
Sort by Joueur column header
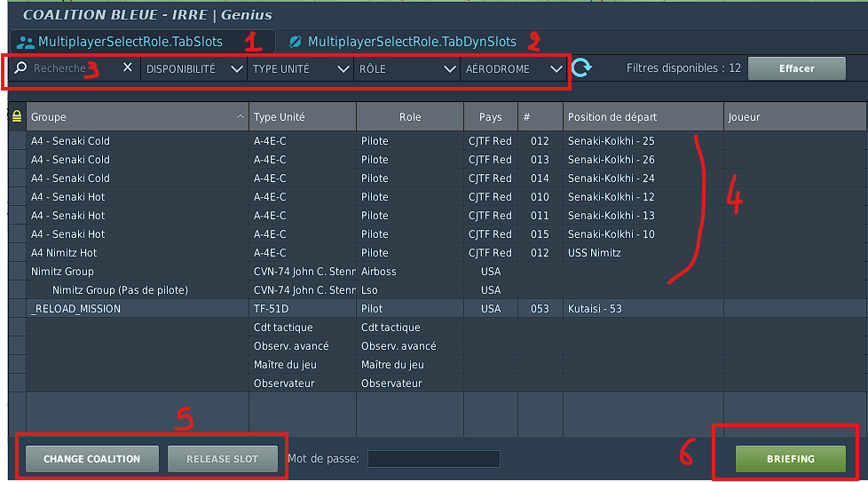795,117
